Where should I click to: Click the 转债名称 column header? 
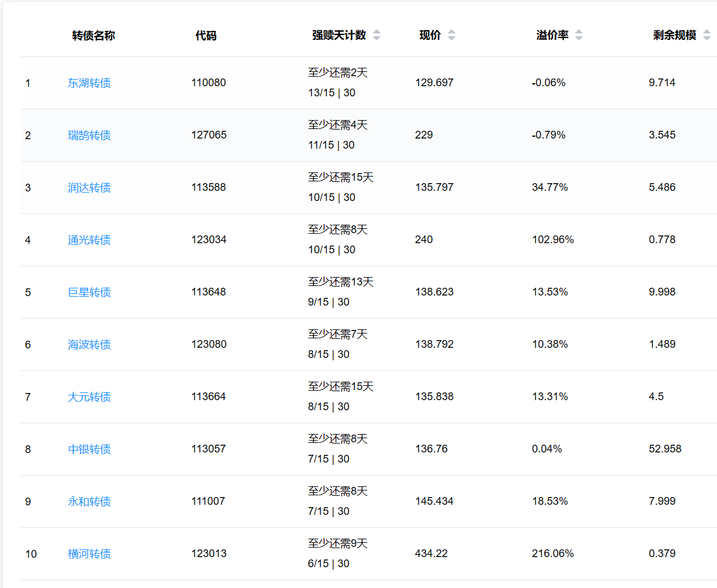93,36
